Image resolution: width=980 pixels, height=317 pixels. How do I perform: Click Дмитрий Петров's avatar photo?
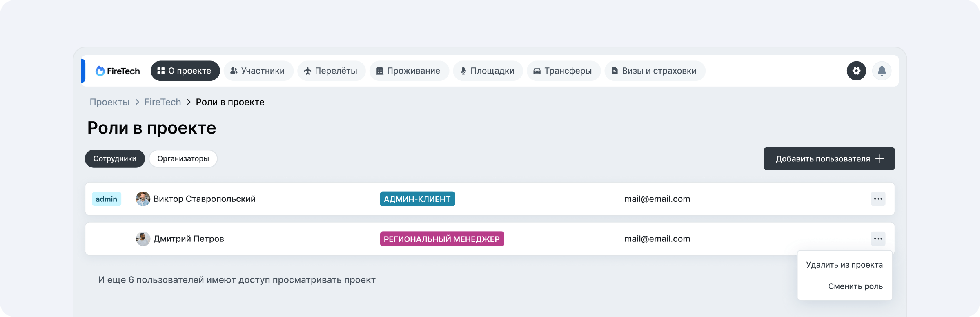[143, 239]
